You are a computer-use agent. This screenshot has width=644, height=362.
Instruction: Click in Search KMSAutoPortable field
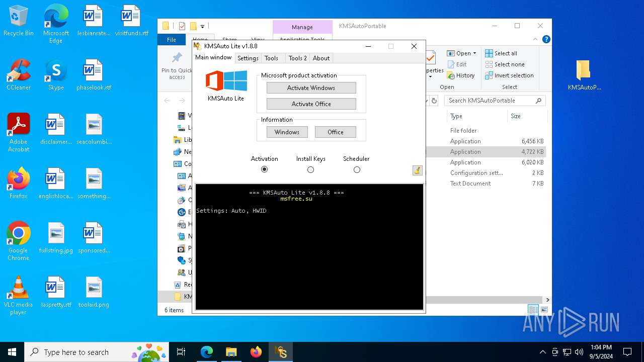(495, 101)
